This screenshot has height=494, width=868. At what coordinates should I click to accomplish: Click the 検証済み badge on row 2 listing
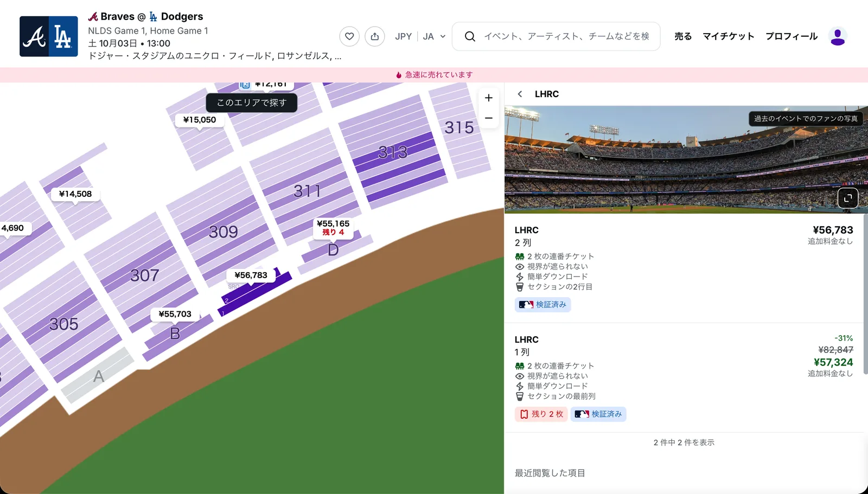(x=542, y=305)
